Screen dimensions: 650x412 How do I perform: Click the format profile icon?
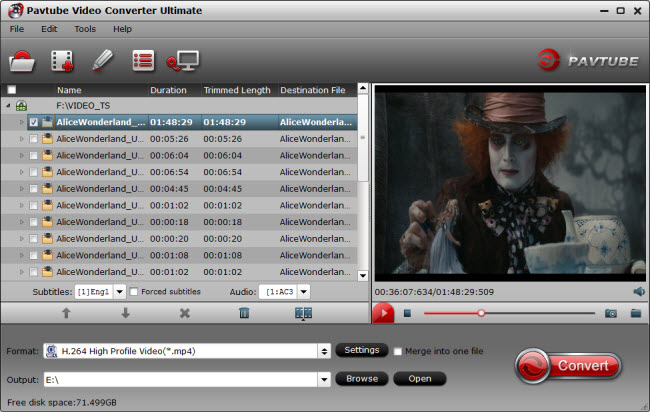coord(52,351)
